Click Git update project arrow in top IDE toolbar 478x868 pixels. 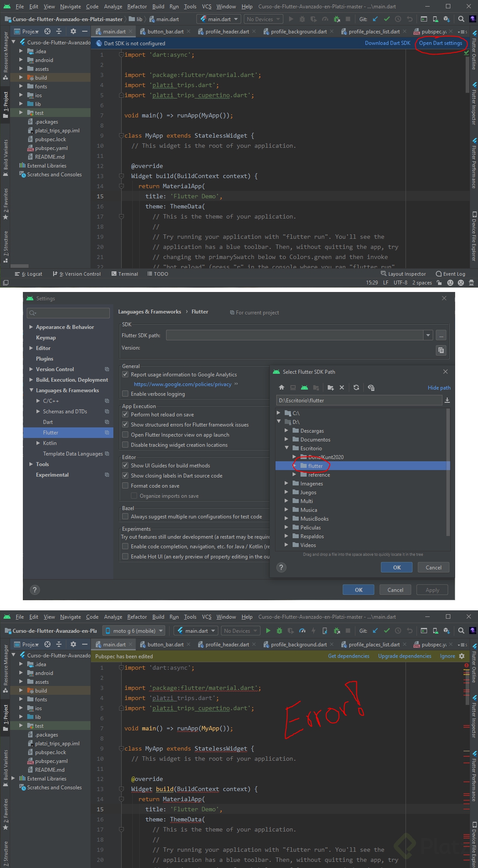[x=375, y=19]
